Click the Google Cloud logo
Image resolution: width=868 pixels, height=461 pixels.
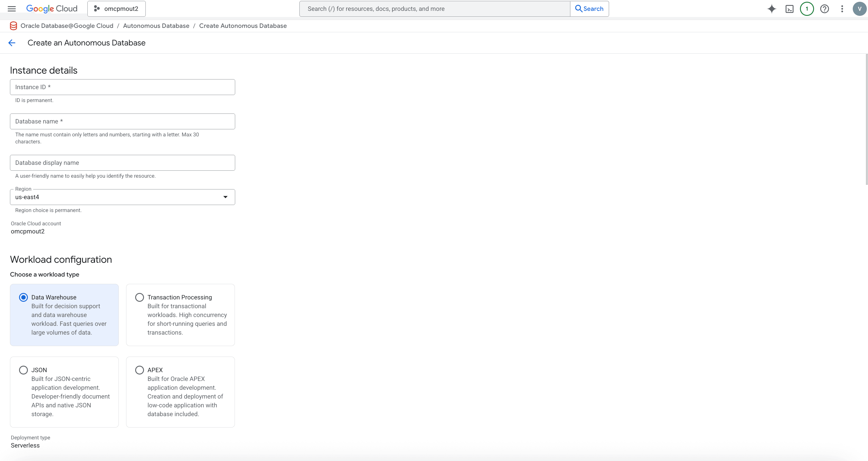tap(52, 9)
